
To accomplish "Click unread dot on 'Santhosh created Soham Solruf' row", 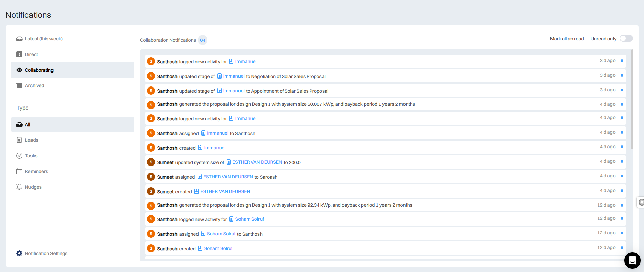I will tap(622, 248).
